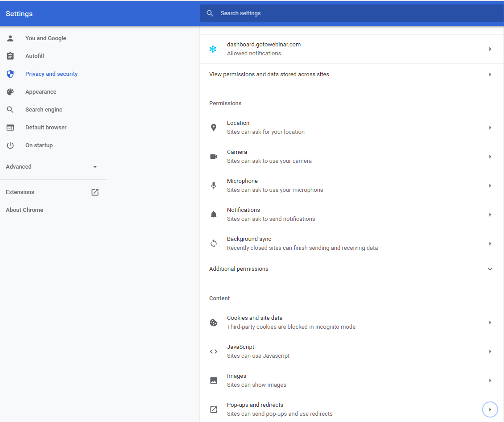Click the gotowebinar site snowflake icon
504x422 pixels.
[x=213, y=49]
